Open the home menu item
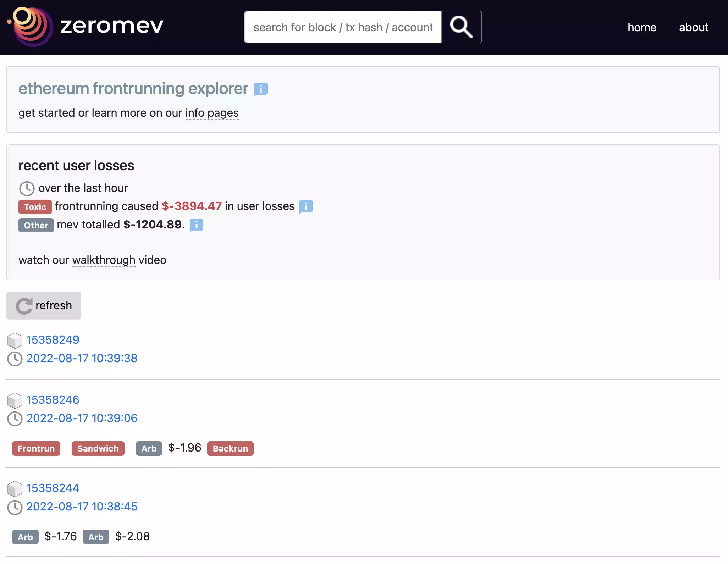Viewport: 728px width, 564px height. 642,27
